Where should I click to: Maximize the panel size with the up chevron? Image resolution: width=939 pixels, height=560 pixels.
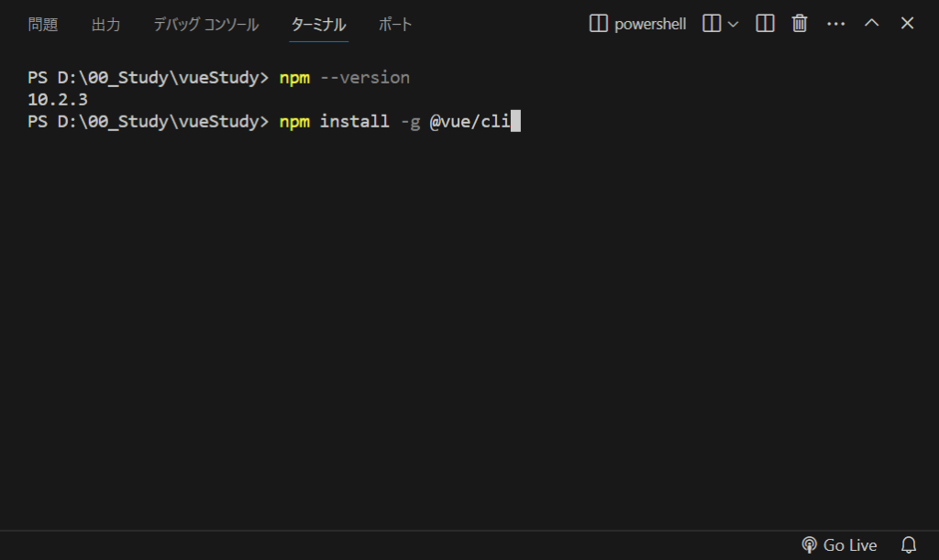click(x=871, y=24)
